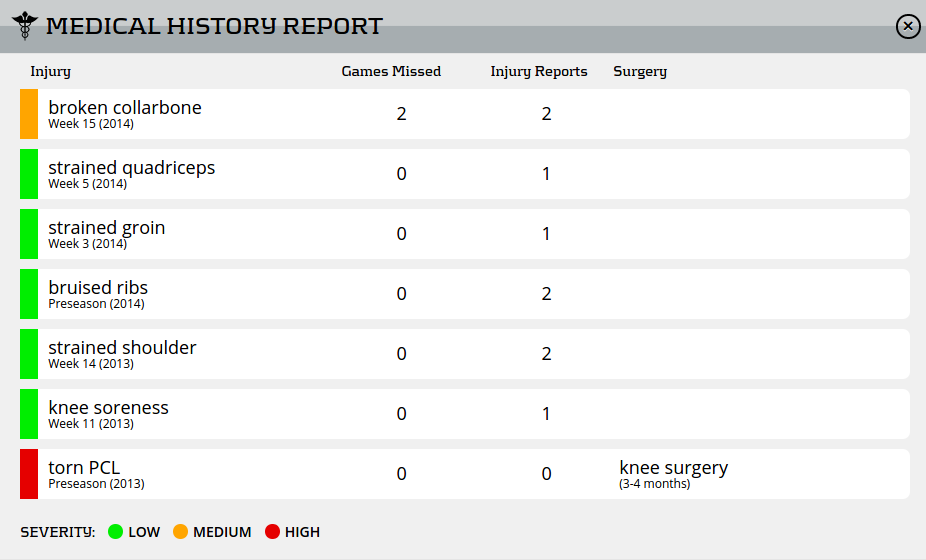926x560 pixels.
Task: Select the strained groin injury entry
Action: [x=107, y=228]
